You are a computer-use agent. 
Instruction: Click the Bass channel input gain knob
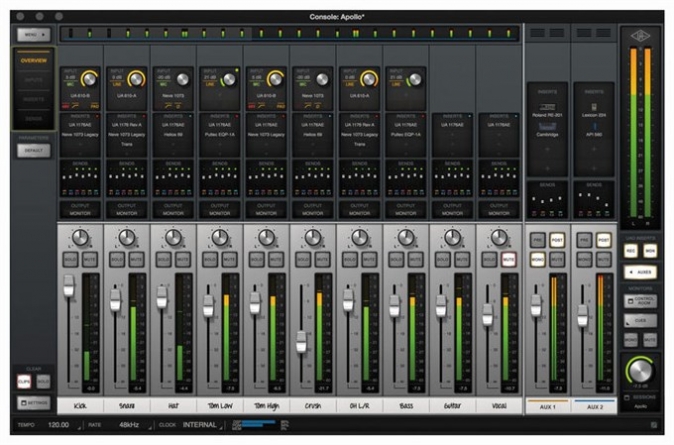point(415,79)
